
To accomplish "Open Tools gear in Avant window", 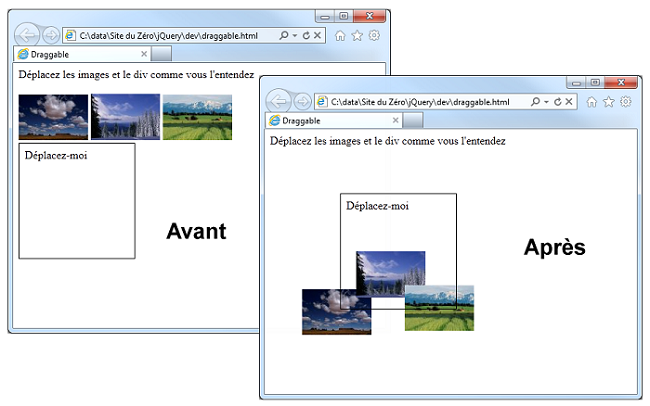I will 374,36.
